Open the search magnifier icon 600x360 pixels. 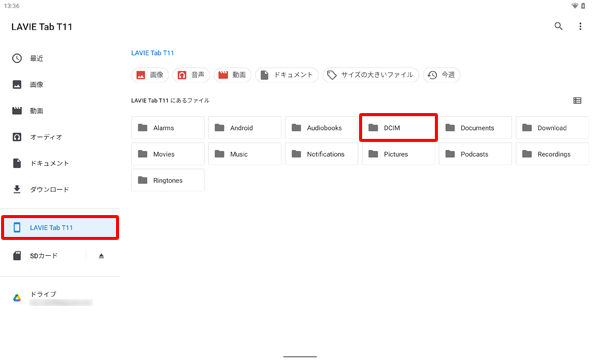pyautogui.click(x=558, y=26)
